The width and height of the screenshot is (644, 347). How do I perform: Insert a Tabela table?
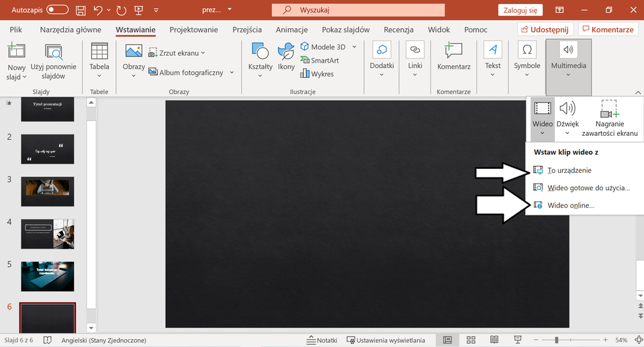pyautogui.click(x=99, y=59)
